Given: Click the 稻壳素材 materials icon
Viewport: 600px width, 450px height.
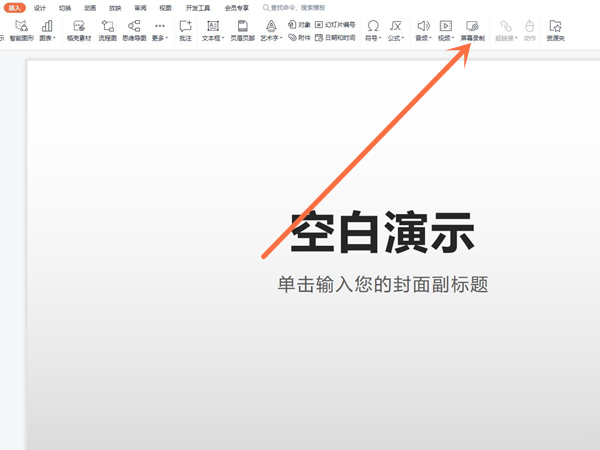Looking at the screenshot, I should [77, 29].
